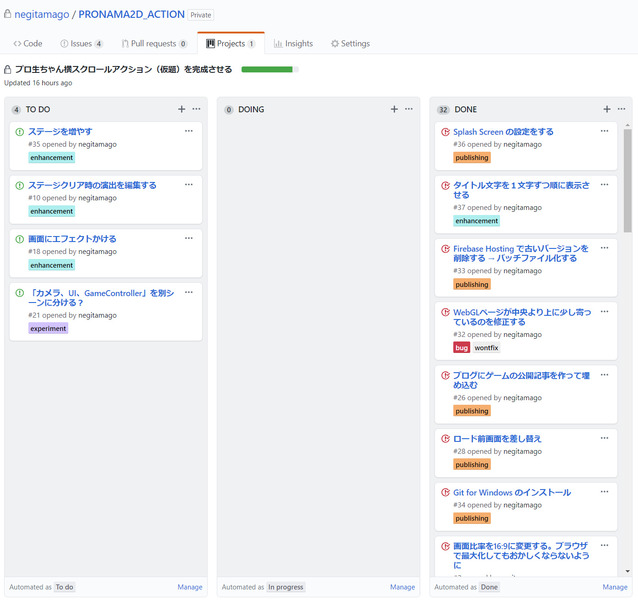
Task: Click the open issue icon on card #10
Action: click(20, 185)
